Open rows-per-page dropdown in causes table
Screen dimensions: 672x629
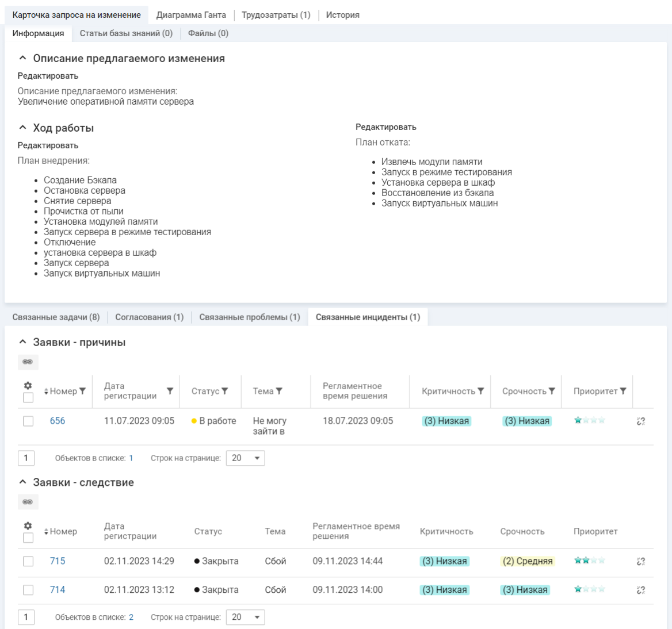tap(245, 458)
